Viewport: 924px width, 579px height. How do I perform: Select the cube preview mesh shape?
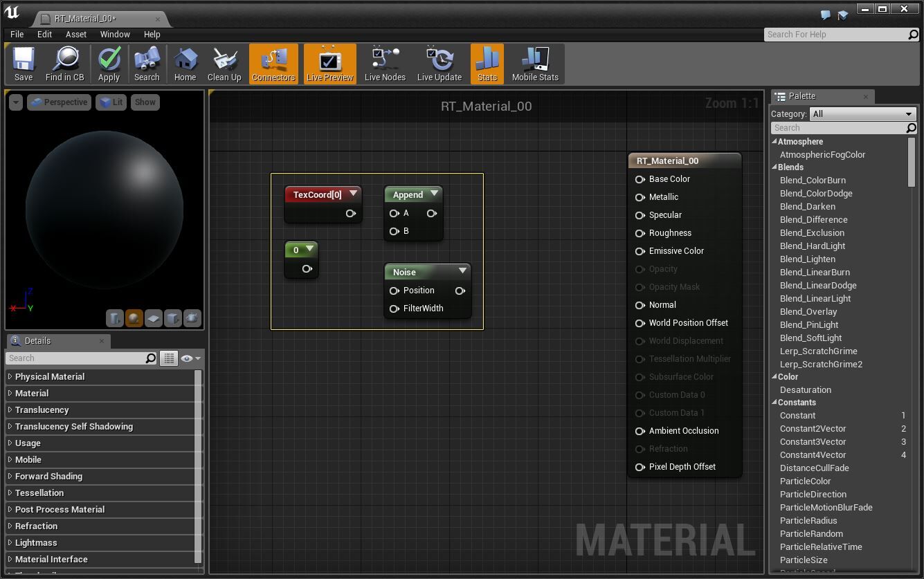[x=173, y=318]
